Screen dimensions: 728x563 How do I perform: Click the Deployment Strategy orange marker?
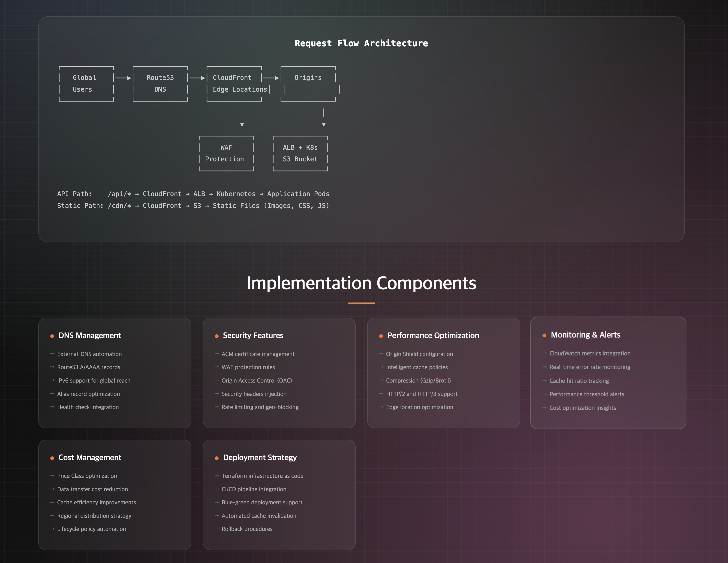(217, 458)
